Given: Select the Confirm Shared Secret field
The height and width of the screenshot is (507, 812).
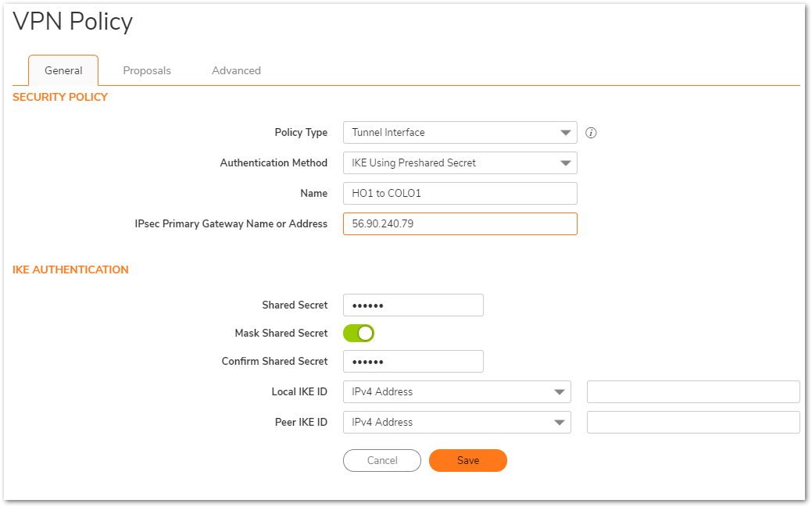Looking at the screenshot, I should pyautogui.click(x=413, y=362).
